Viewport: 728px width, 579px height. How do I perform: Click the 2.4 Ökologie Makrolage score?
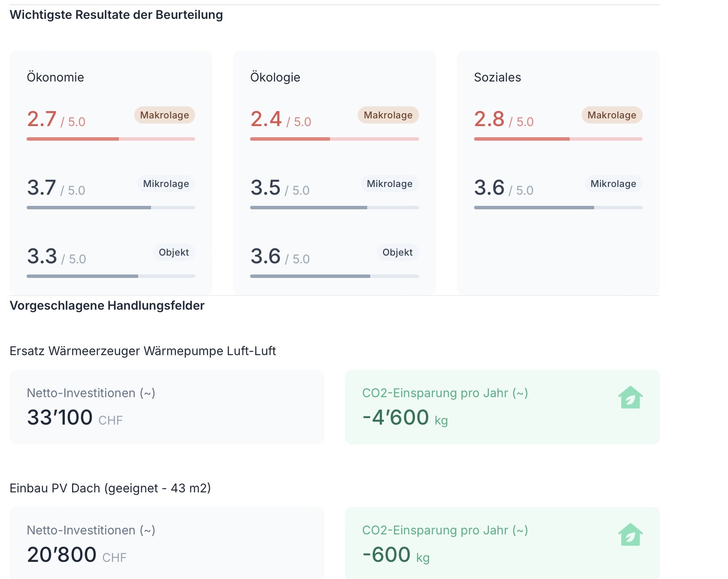[x=266, y=119]
